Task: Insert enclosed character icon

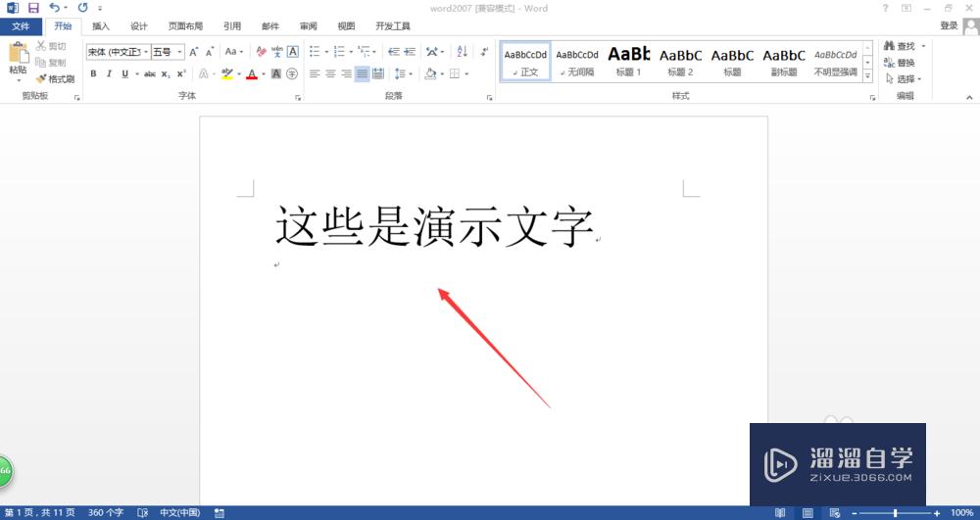Action: [x=292, y=73]
